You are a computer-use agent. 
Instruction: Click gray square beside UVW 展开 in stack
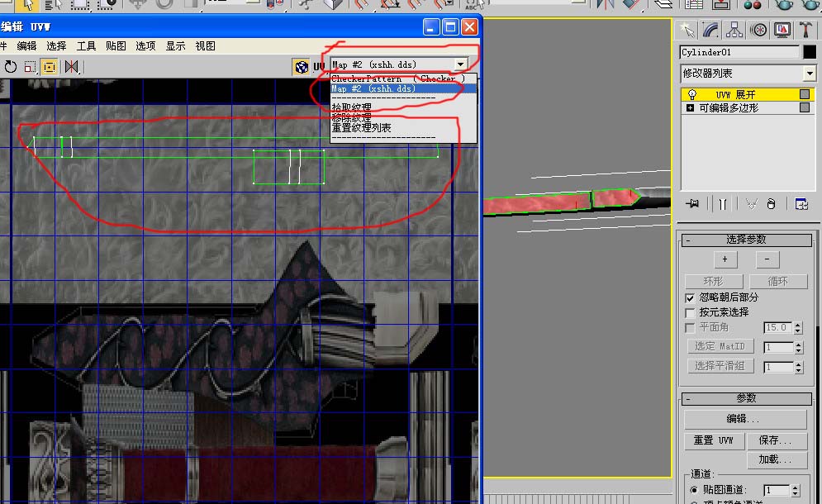point(804,94)
